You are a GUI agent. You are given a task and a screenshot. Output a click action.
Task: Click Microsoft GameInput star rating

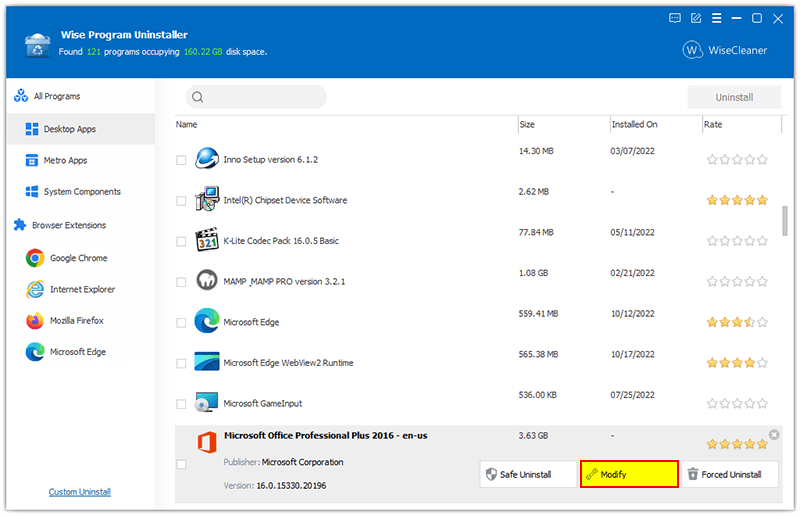(x=737, y=404)
